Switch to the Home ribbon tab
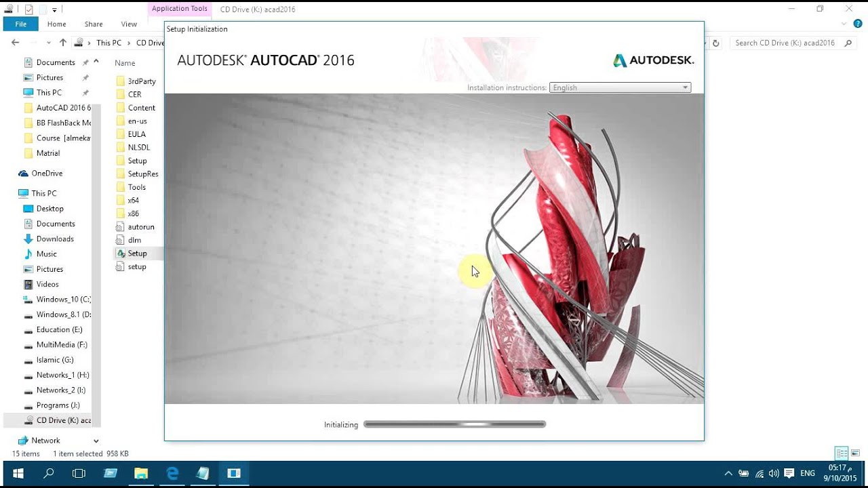Viewport: 868px width, 488px height. click(57, 24)
